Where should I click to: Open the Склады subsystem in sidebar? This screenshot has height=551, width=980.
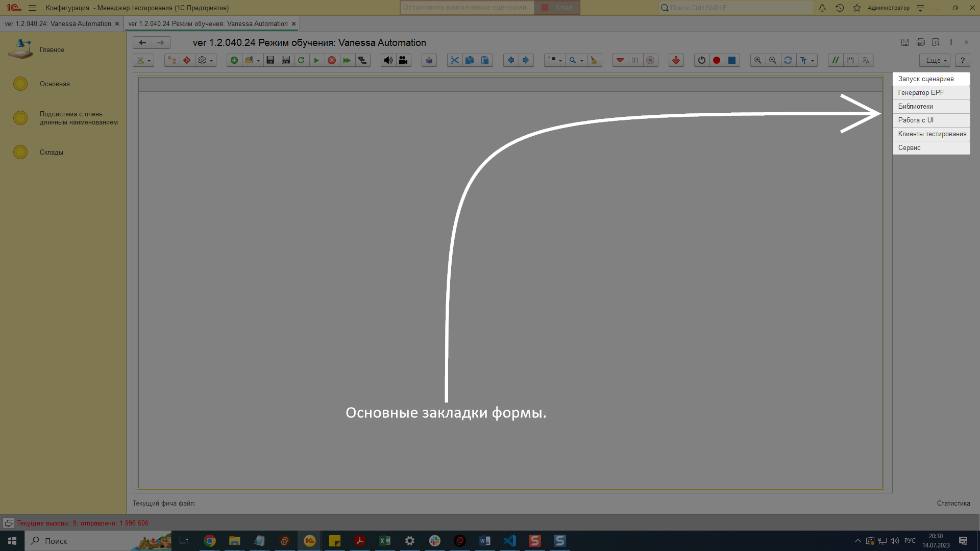tap(51, 152)
